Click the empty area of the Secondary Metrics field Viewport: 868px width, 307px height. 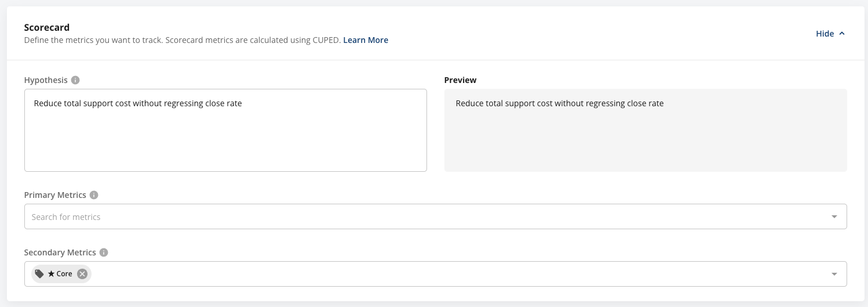452,274
